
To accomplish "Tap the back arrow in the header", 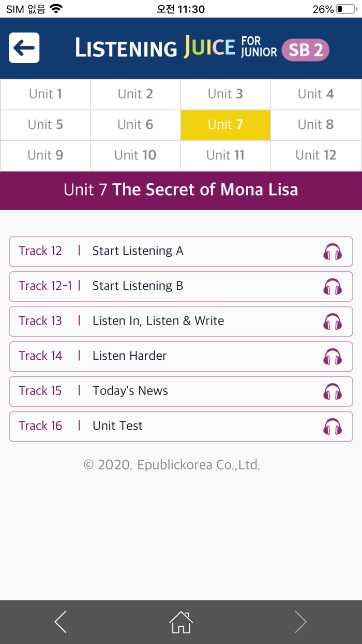I will tap(24, 48).
